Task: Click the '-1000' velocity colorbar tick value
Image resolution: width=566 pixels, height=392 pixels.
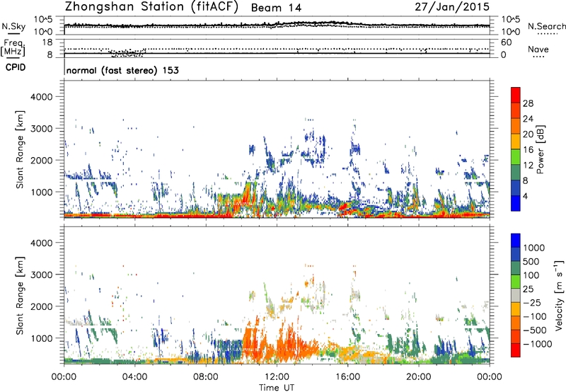Action: click(x=538, y=344)
